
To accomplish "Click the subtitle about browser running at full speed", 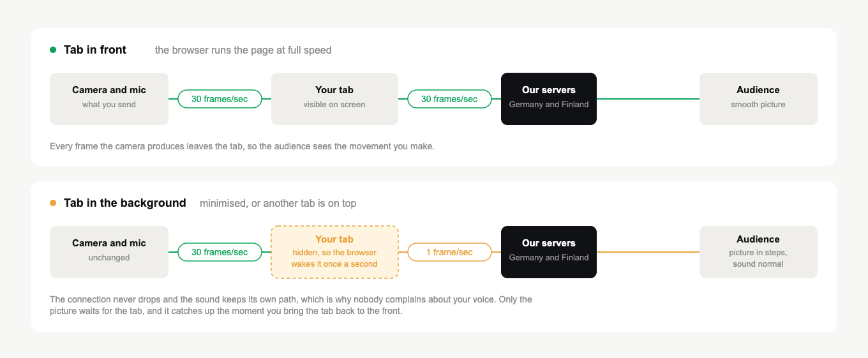I will (x=243, y=50).
